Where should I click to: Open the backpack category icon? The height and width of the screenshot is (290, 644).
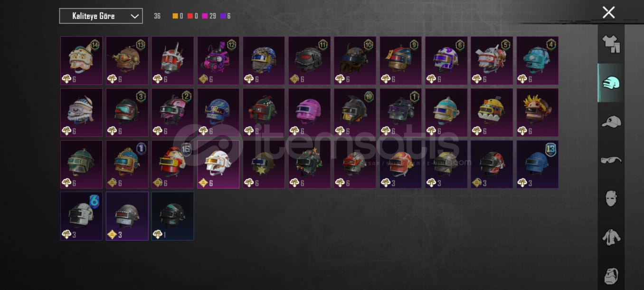[611, 276]
